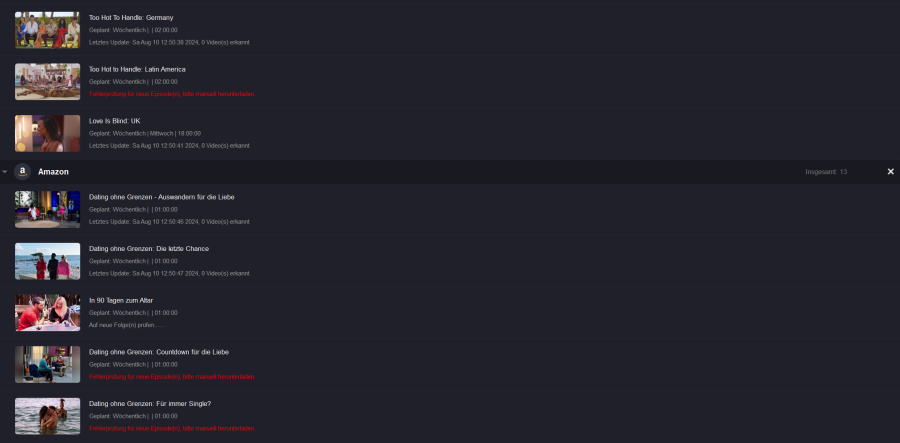Open Too Hot To Handle: Germany thumbnail

click(x=48, y=30)
